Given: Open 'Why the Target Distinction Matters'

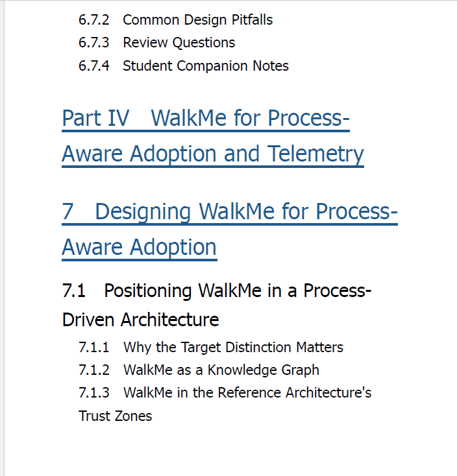Looking at the screenshot, I should tap(233, 348).
